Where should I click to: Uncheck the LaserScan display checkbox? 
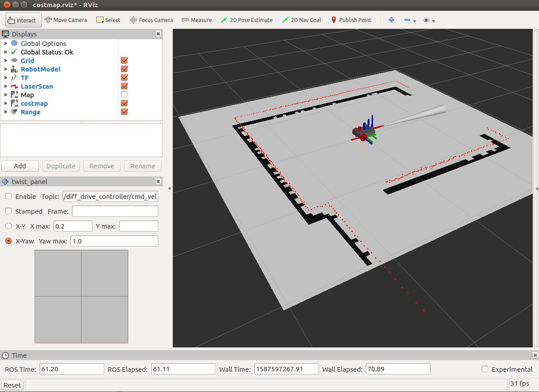[125, 86]
